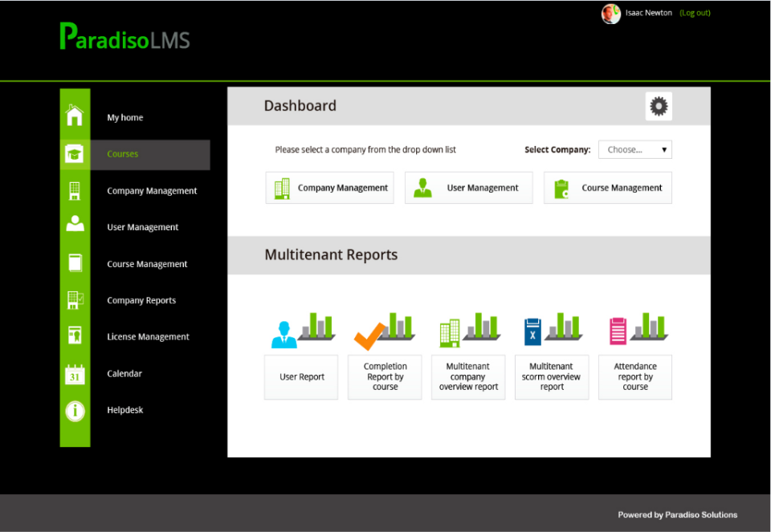Click the Log out link
The image size is (771, 532).
click(x=695, y=13)
